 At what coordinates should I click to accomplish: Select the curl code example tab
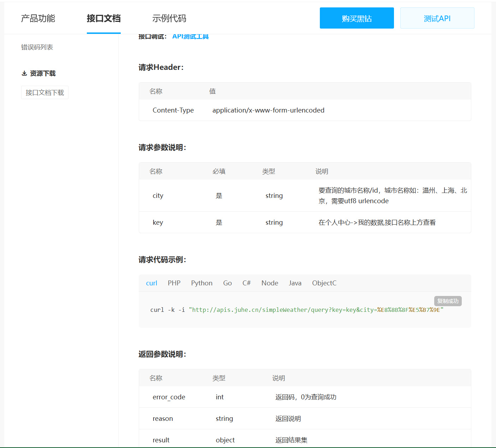point(151,283)
